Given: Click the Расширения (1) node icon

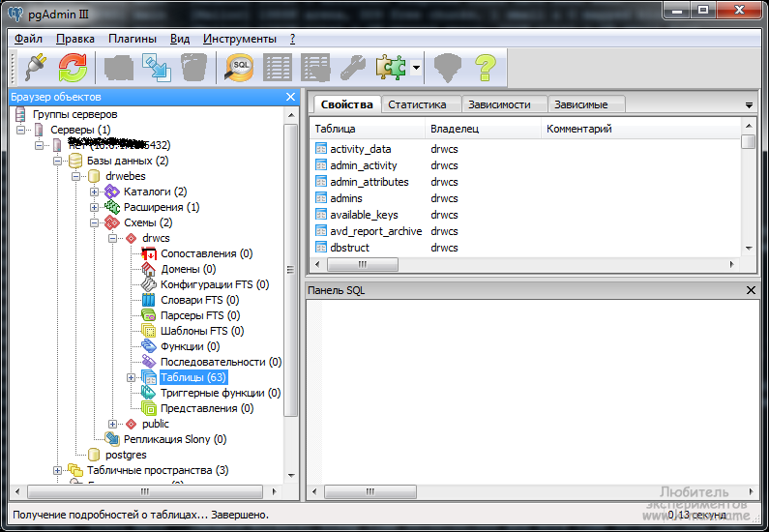Looking at the screenshot, I should coord(112,207).
